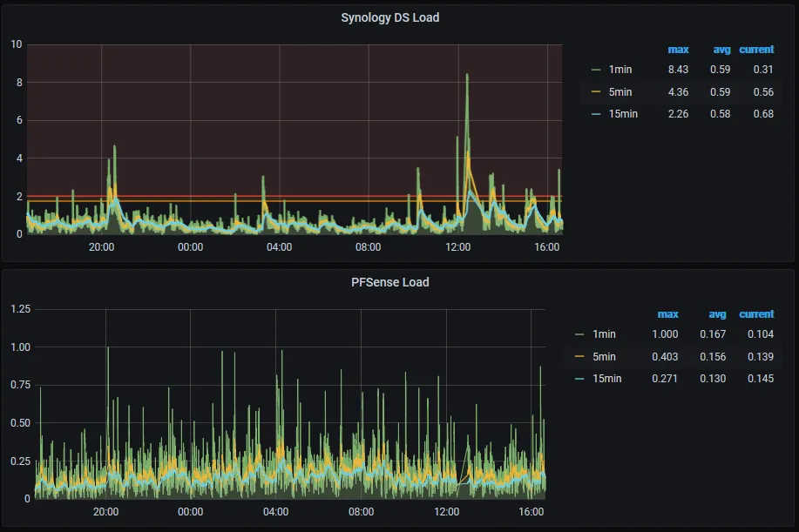Sort Synology legend by current column header
Image resolution: width=799 pixels, height=532 pixels.
756,50
